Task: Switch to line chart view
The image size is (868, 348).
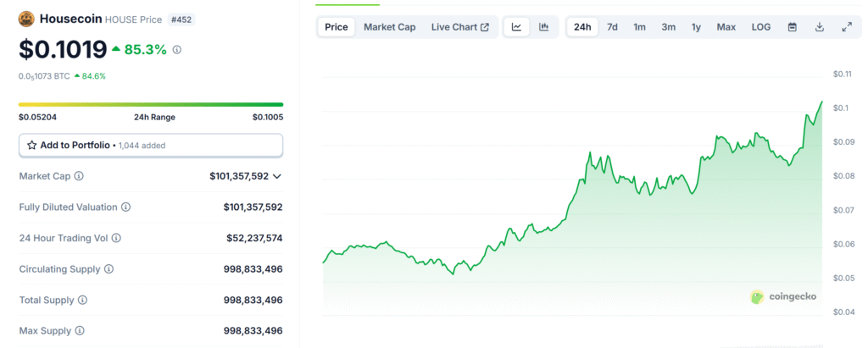Action: point(516,27)
